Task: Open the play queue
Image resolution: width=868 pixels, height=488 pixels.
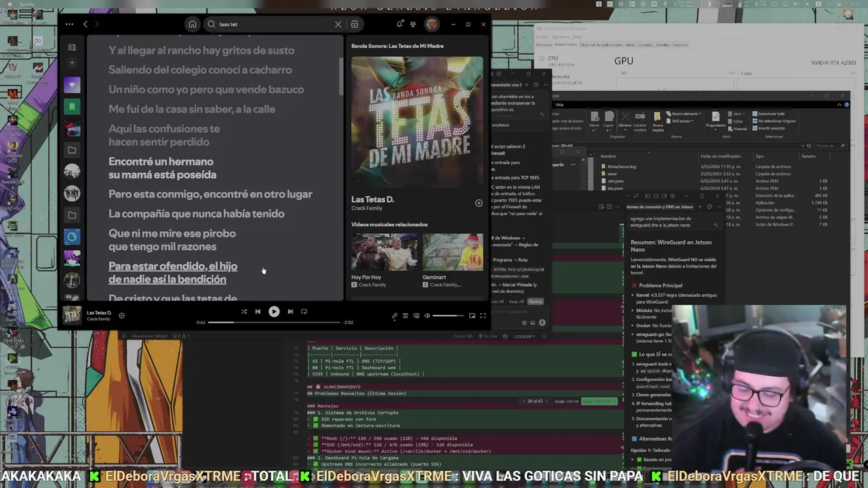Action: 406,316
